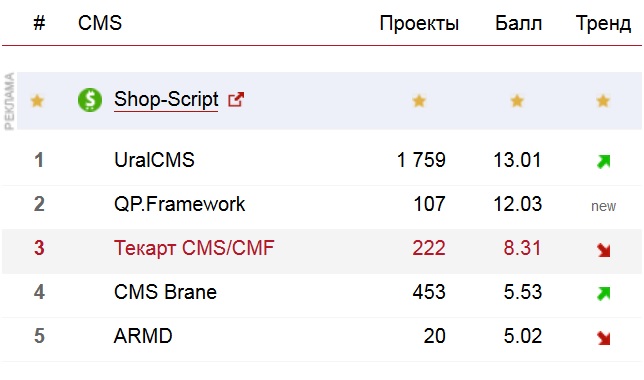Click the gold star under Балл column
Viewport: 644px width, 380px height.
tap(517, 101)
